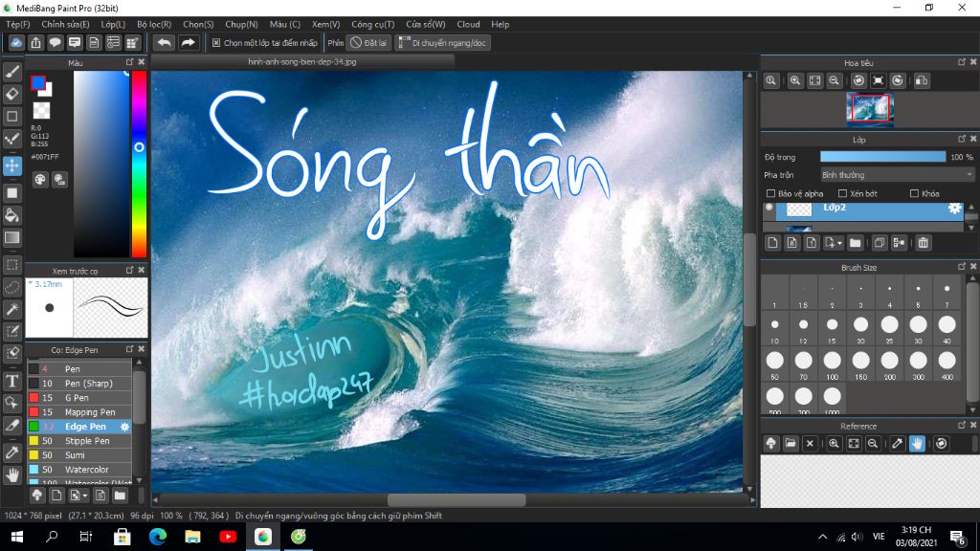The image size is (980, 551).
Task: Open the Cloud menu
Action: 468,24
